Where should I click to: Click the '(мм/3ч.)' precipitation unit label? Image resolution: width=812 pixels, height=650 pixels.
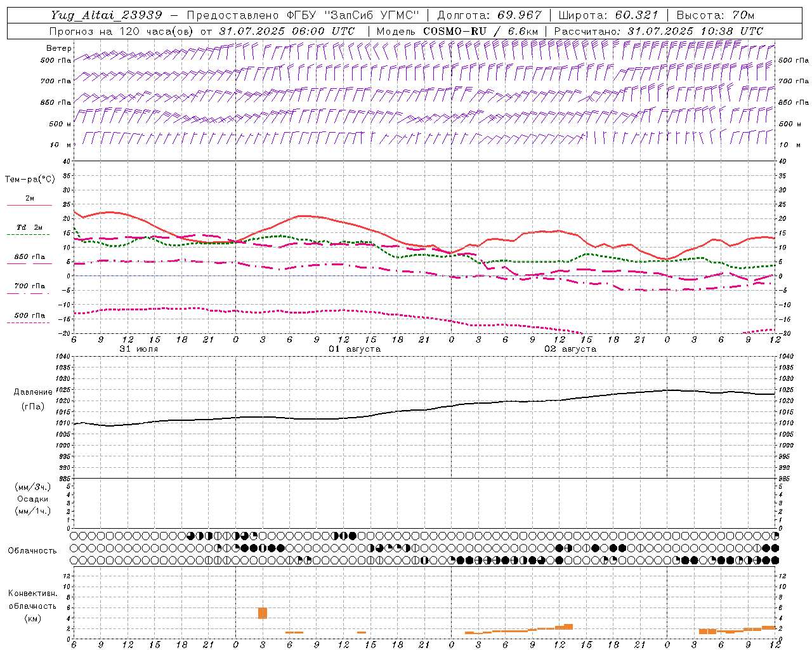pos(33,487)
